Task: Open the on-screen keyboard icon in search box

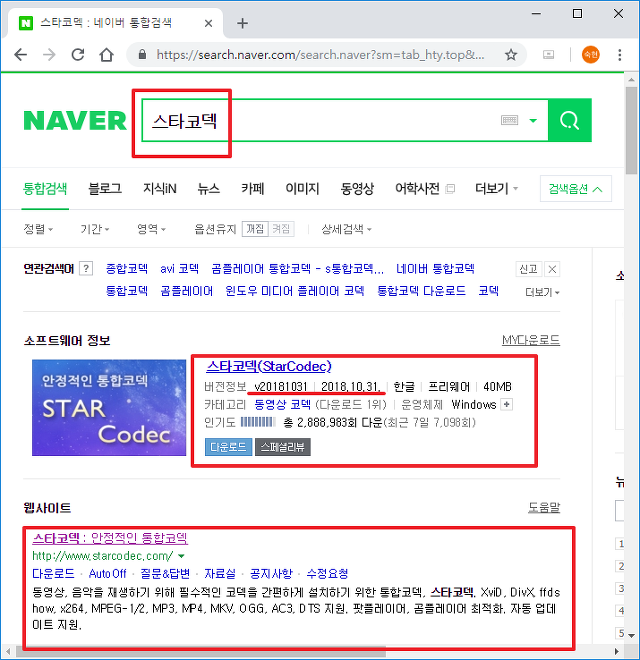Action: [509, 120]
